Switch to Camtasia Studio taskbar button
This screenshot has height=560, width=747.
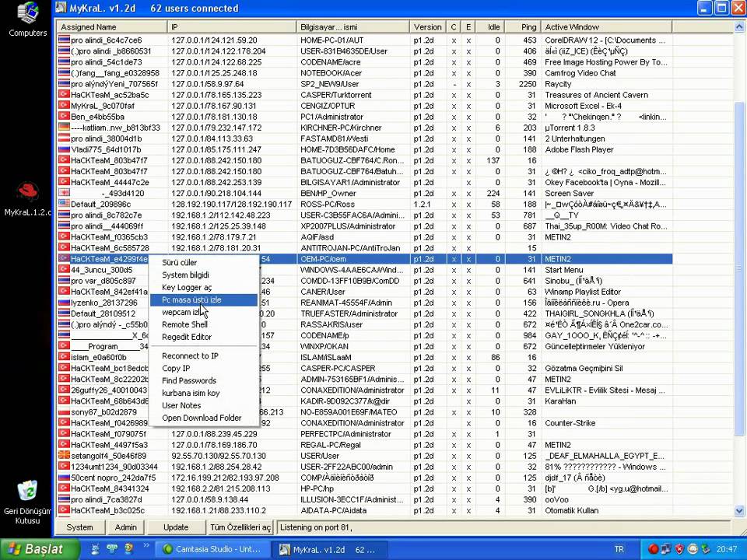pos(212,549)
